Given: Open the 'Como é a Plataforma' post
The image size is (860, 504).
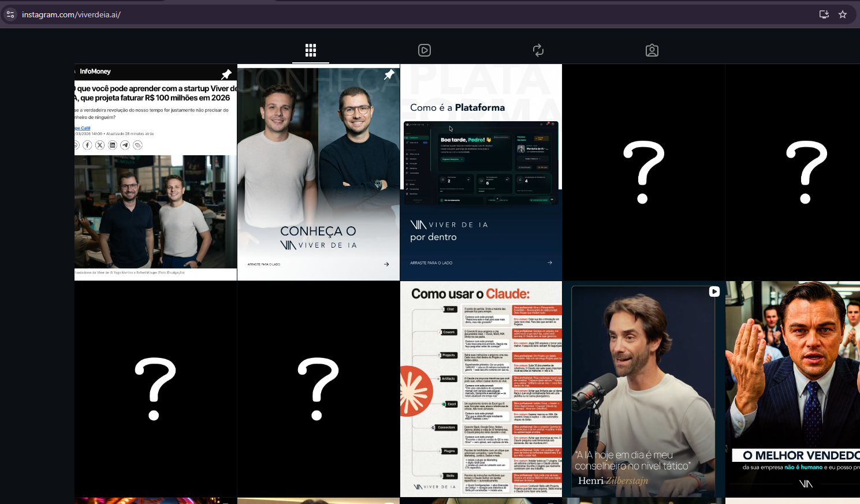Looking at the screenshot, I should [x=481, y=173].
